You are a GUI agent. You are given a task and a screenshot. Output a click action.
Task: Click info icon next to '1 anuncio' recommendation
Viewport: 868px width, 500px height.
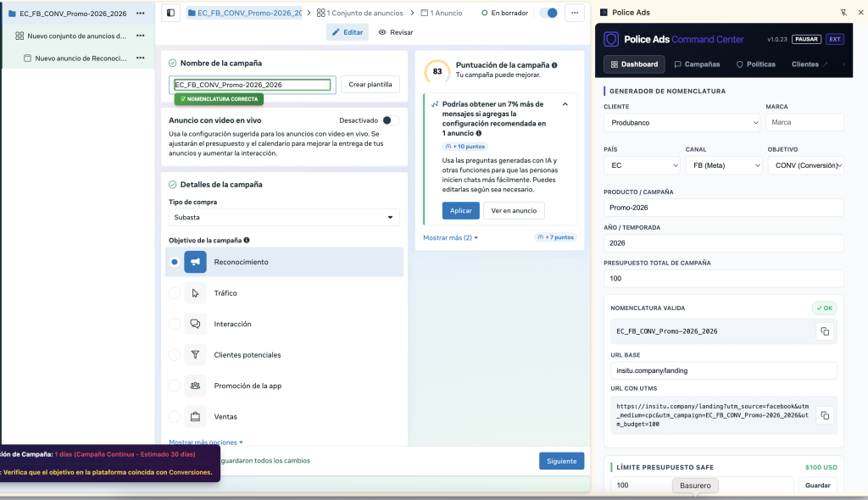479,133
